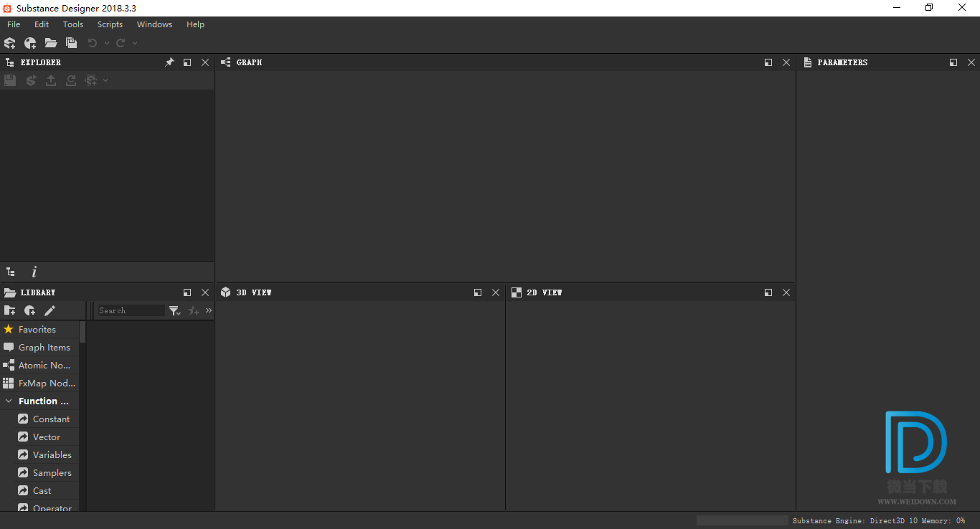Collapse the Function category chevron
Screen dimensions: 980x529
coord(9,401)
